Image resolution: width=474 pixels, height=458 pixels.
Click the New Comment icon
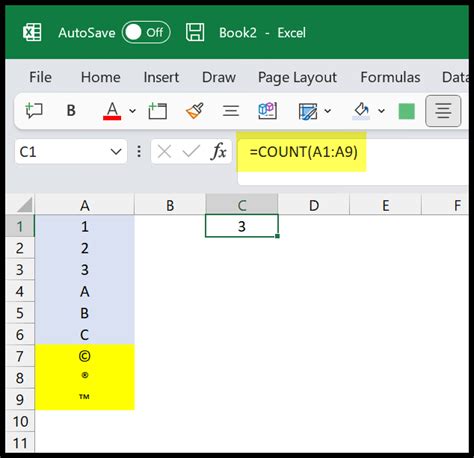[34, 111]
